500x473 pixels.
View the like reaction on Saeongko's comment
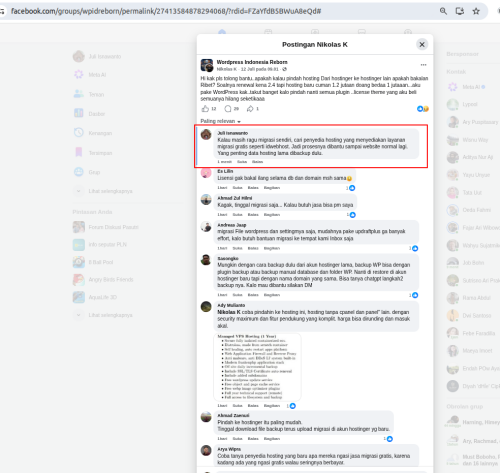pos(414,295)
